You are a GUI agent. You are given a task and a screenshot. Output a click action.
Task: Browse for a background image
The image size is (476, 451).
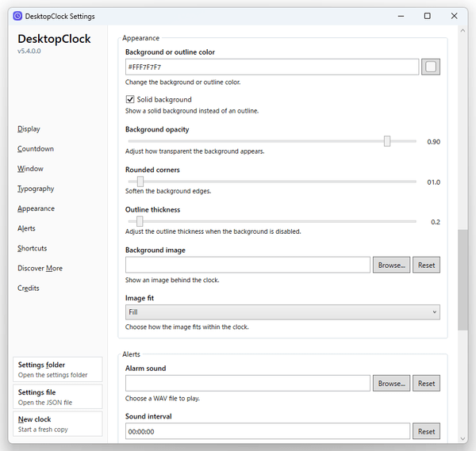pos(391,265)
